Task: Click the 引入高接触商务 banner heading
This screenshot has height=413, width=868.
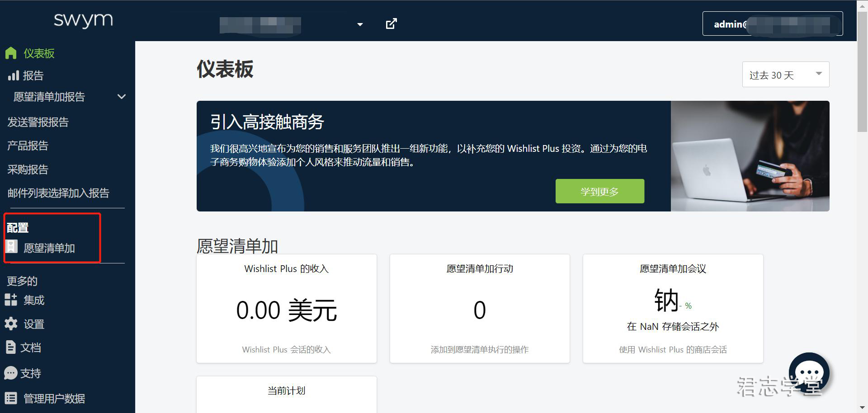Action: pos(267,122)
